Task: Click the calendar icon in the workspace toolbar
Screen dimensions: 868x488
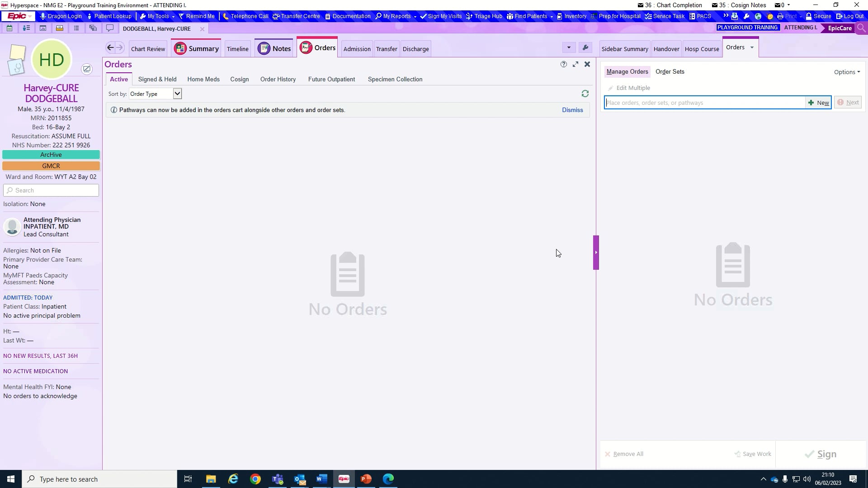Action: [9, 28]
